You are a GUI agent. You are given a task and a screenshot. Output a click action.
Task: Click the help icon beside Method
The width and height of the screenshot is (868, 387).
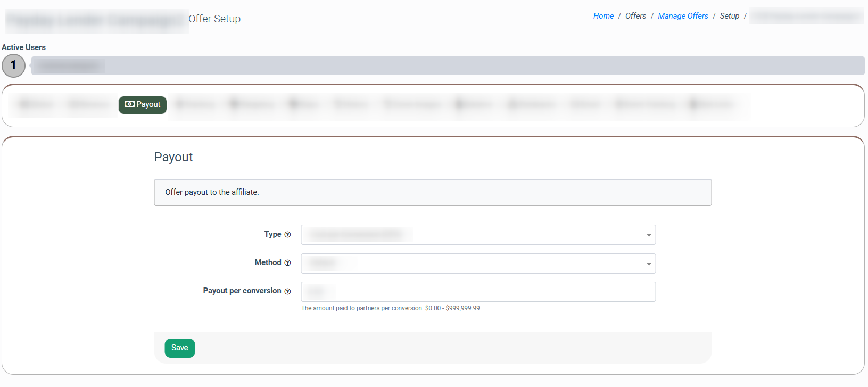point(287,263)
